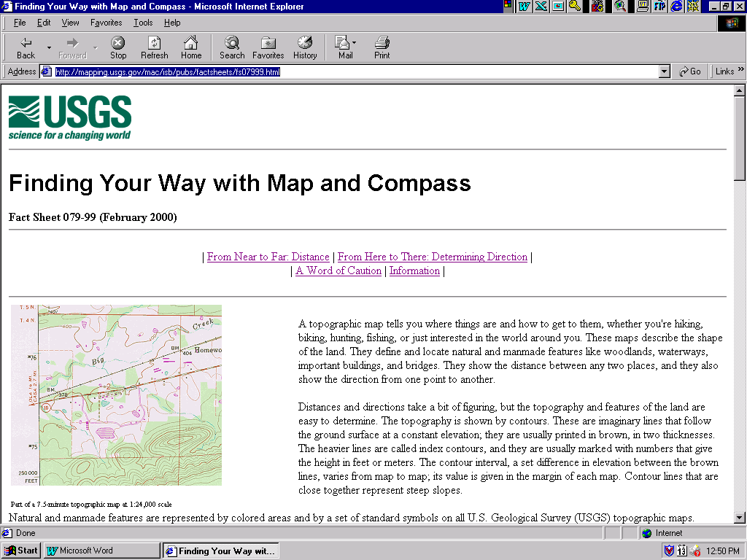The width and height of the screenshot is (747, 560).
Task: Show the History pane
Action: point(305,44)
